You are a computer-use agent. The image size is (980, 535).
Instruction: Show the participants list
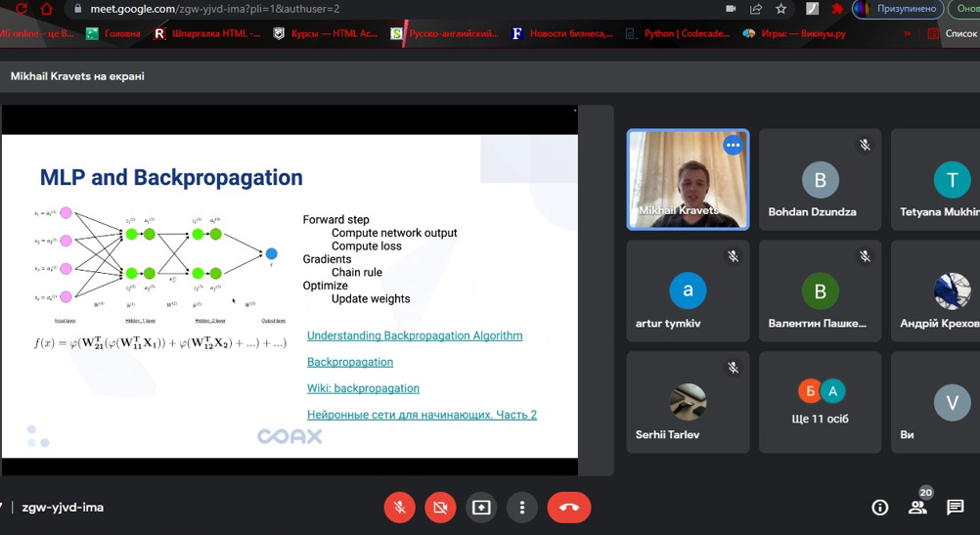(917, 508)
